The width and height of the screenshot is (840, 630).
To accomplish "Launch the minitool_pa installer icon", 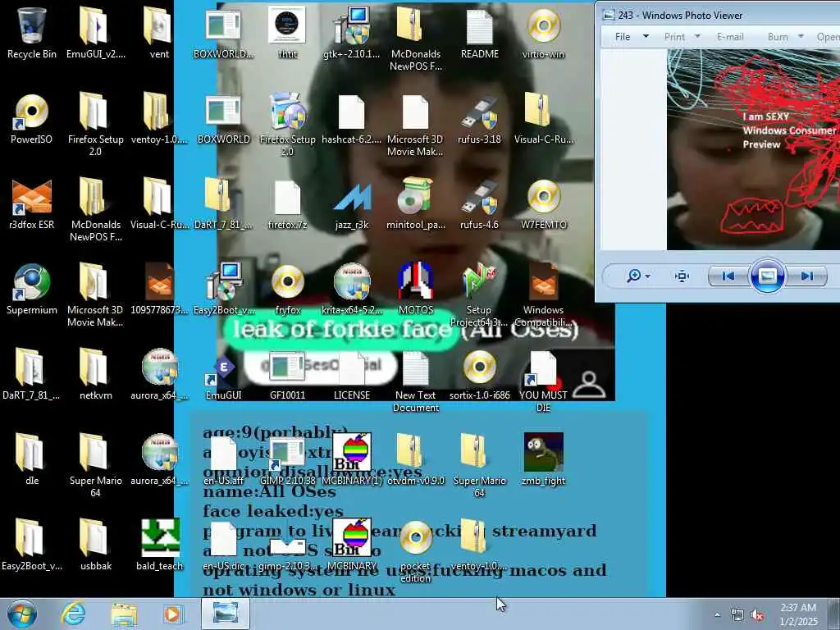I will coord(416,203).
